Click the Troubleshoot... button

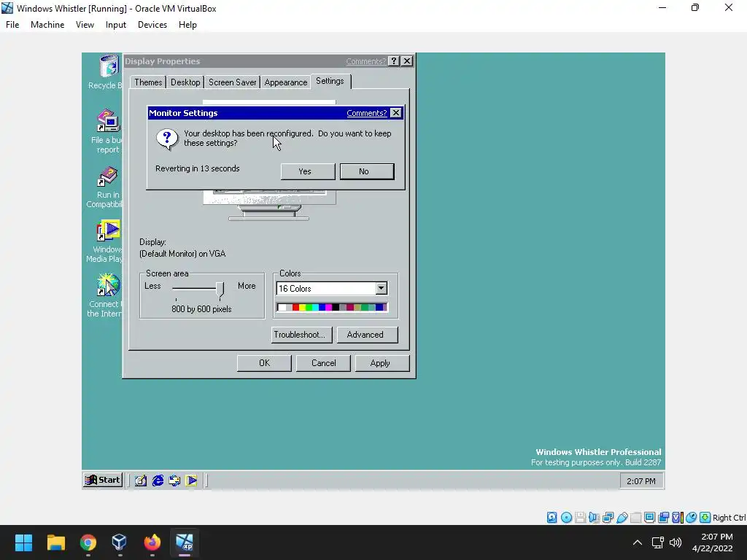point(301,335)
